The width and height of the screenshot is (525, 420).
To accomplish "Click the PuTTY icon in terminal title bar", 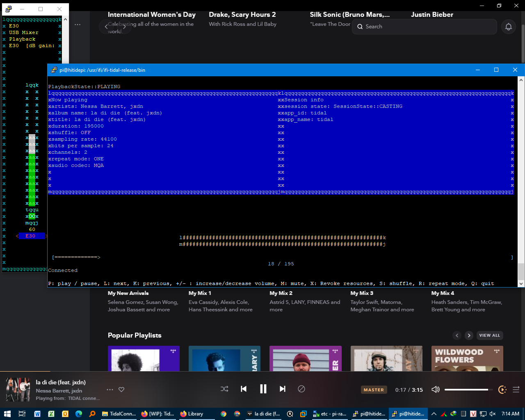I will pyautogui.click(x=54, y=70).
